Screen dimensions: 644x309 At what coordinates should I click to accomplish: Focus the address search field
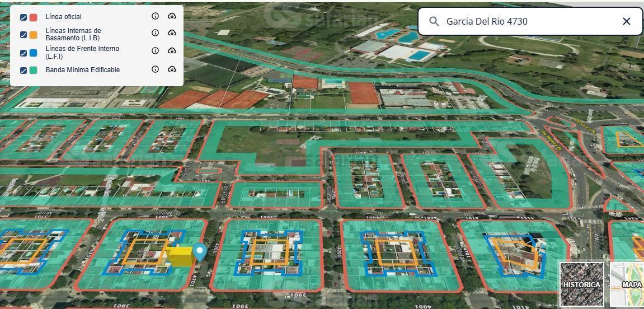point(530,21)
